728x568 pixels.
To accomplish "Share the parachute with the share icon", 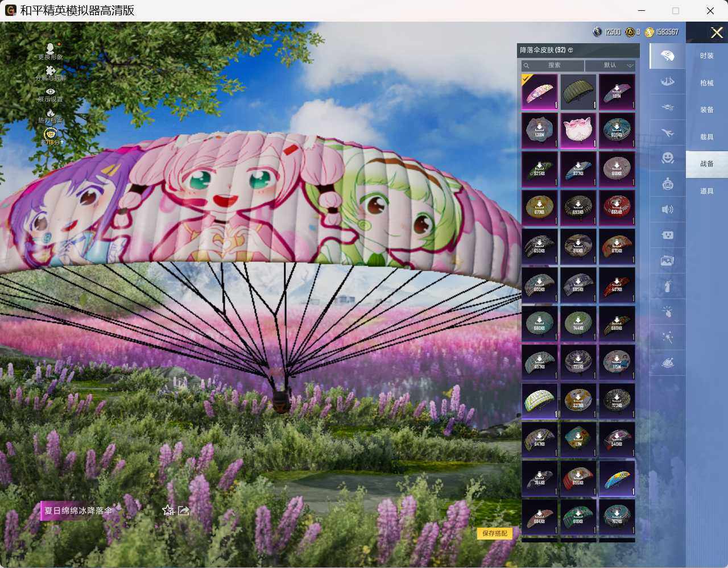I will (x=183, y=511).
